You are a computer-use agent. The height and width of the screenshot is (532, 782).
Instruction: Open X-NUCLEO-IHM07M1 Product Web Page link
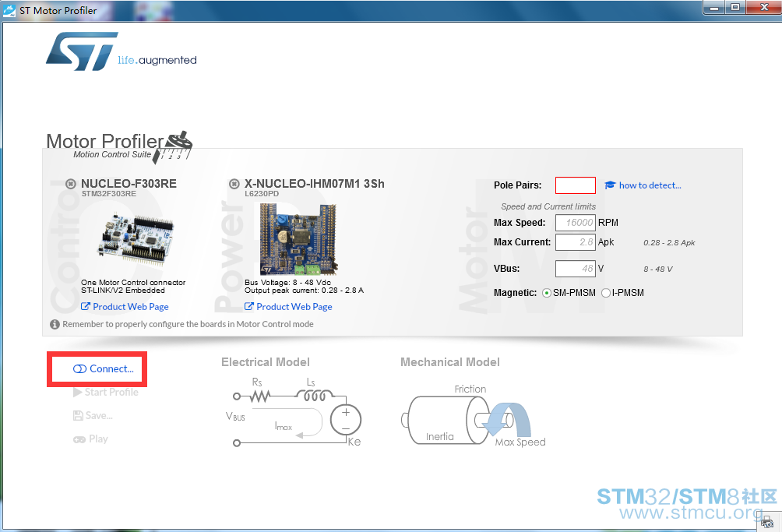click(288, 307)
